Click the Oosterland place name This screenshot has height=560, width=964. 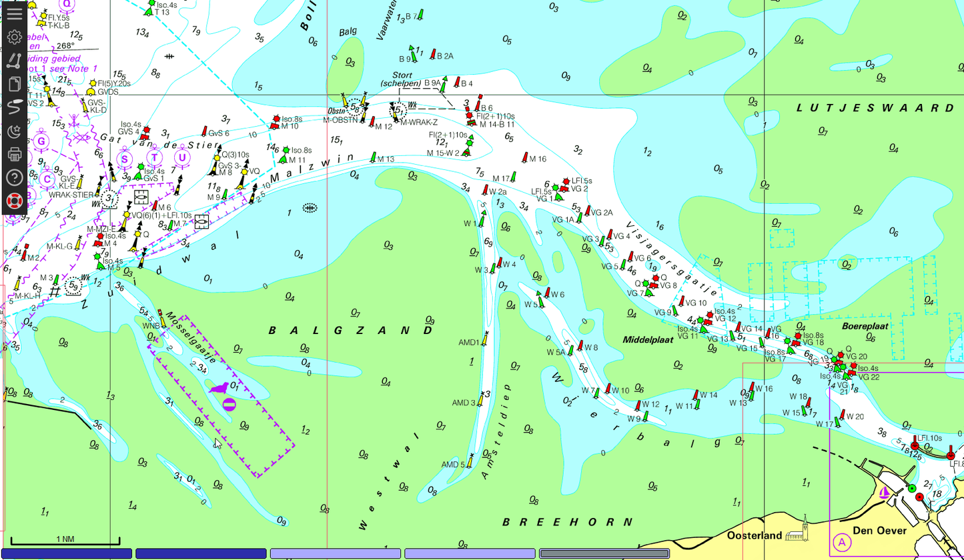[754, 535]
